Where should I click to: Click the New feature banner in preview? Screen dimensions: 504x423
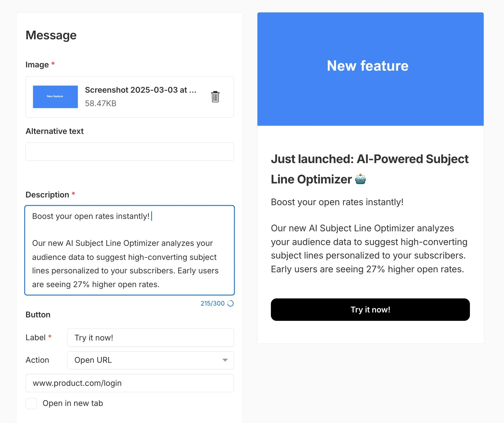tap(370, 69)
